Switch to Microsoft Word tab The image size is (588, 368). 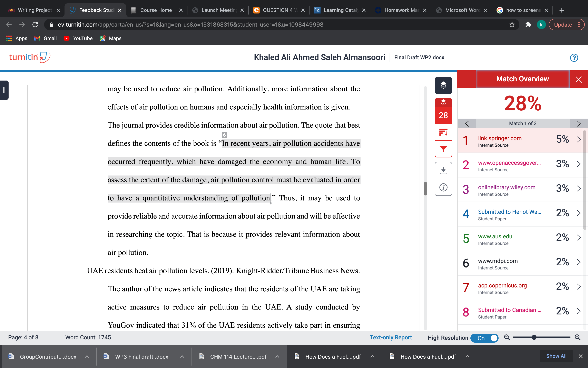[461, 10]
